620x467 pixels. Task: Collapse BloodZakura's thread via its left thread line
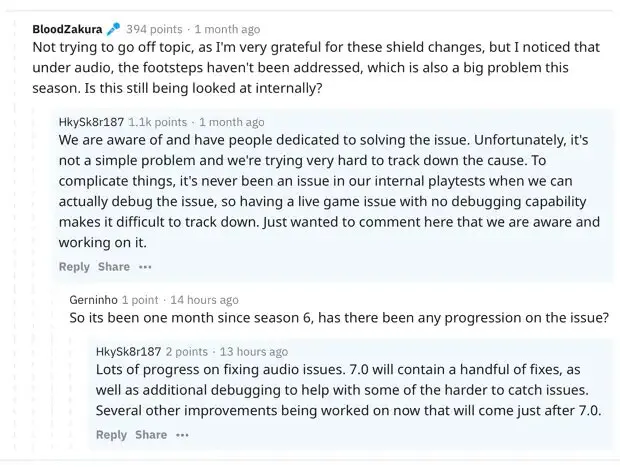point(15,237)
